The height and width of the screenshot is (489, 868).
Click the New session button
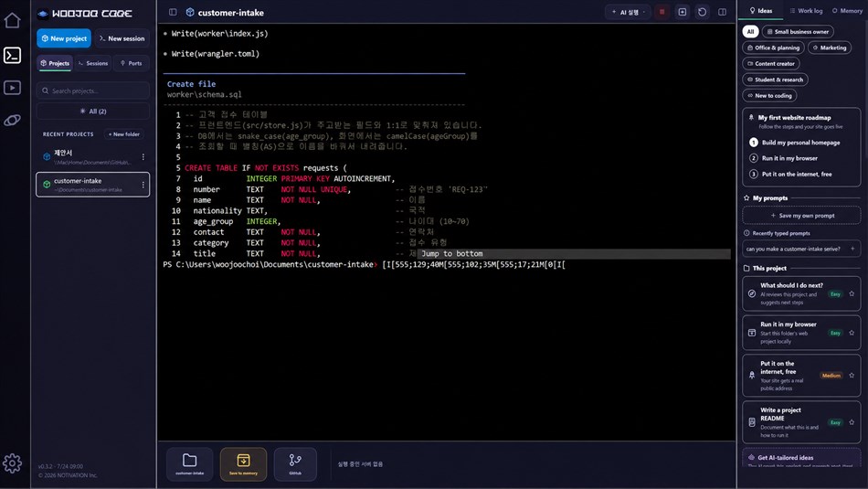coord(122,38)
